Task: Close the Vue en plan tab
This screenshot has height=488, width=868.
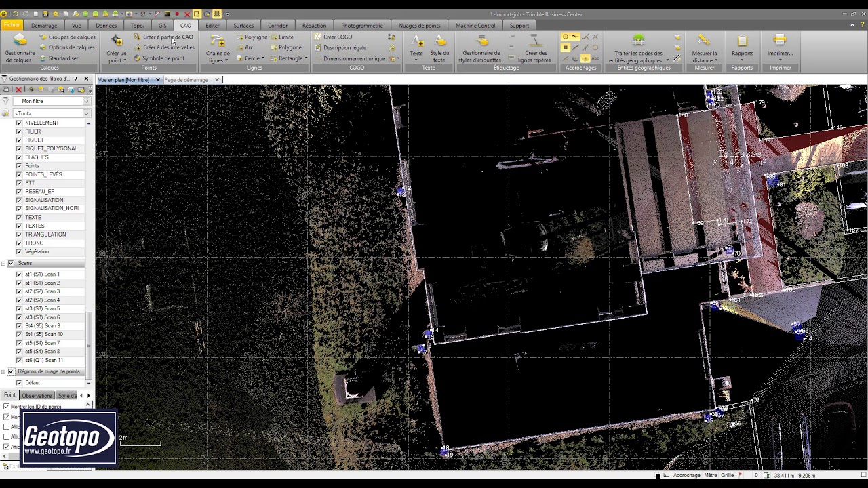Action: point(158,80)
